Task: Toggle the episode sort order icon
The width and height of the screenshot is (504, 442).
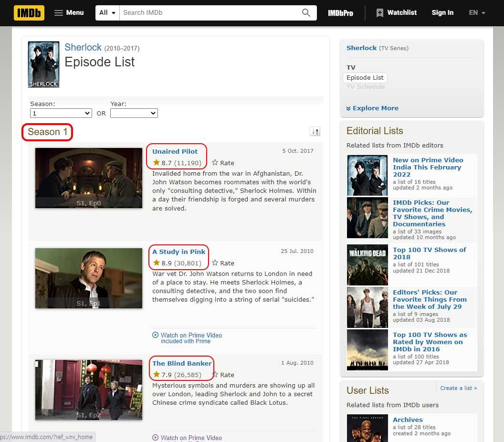Action: pyautogui.click(x=315, y=131)
